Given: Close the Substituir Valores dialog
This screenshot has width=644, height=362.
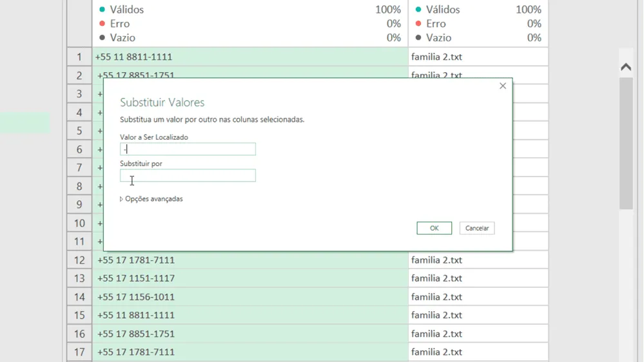Looking at the screenshot, I should tap(503, 86).
